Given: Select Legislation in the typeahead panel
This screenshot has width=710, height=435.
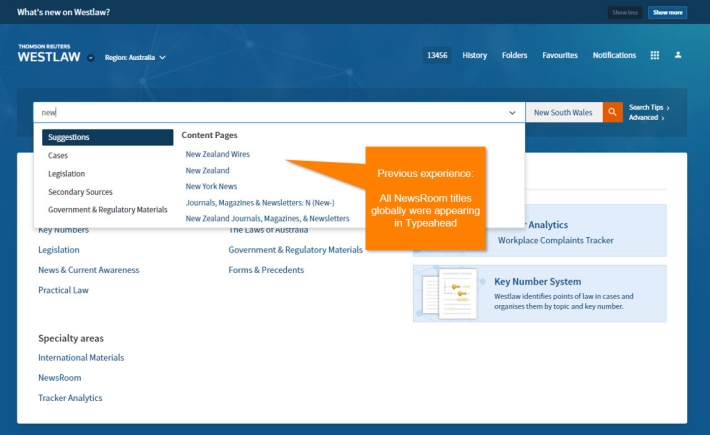Looking at the screenshot, I should 67,174.
